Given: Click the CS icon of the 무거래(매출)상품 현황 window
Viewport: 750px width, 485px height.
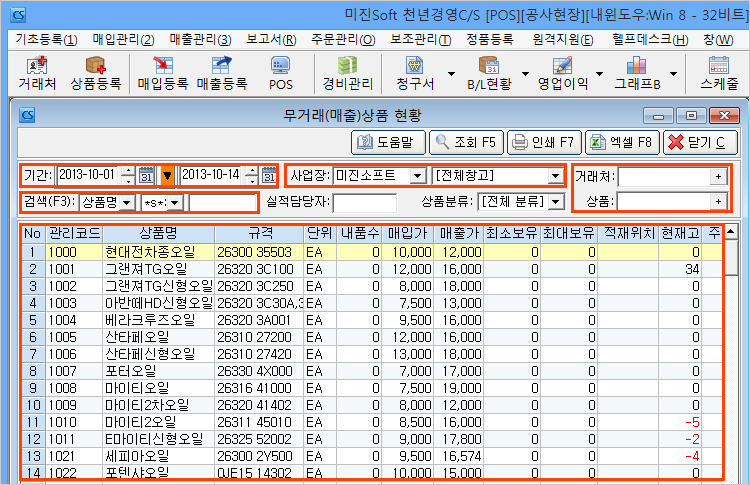Looking at the screenshot, I should click(x=27, y=115).
